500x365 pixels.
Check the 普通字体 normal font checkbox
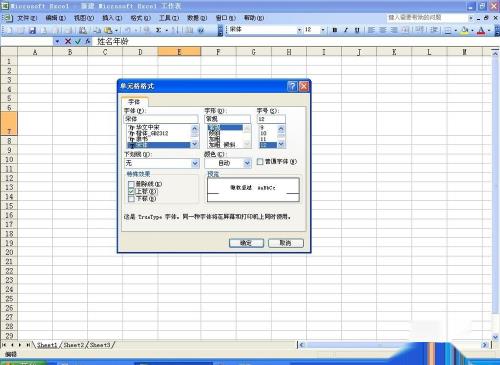[x=260, y=162]
